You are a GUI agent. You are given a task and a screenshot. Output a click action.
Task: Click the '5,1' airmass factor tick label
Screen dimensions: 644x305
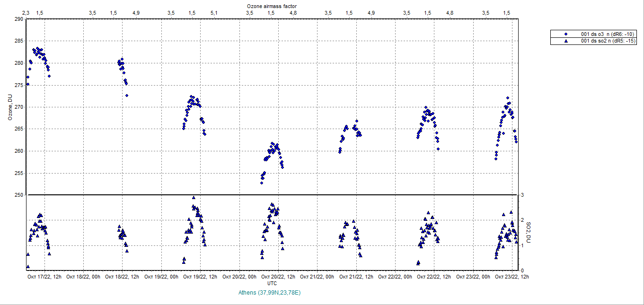213,13
